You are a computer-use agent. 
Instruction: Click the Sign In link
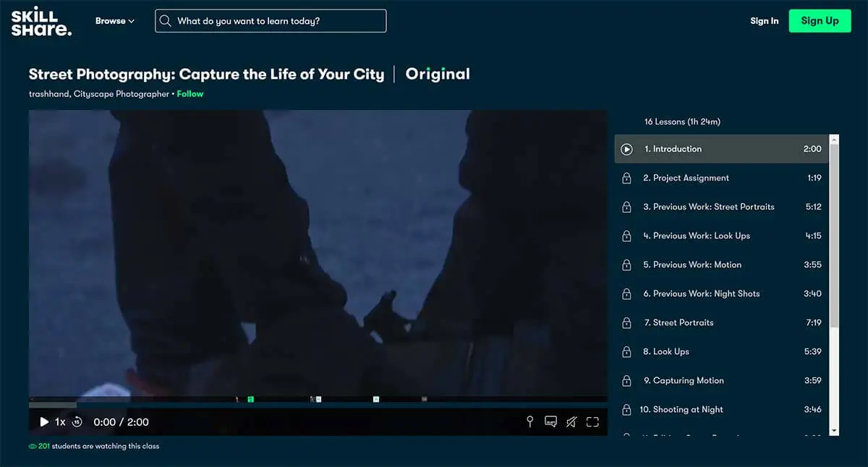765,21
